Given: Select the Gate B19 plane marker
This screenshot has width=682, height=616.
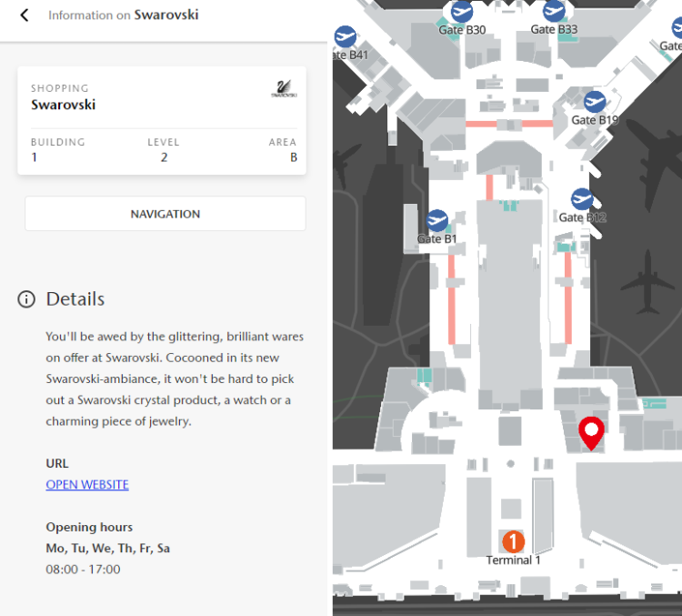Looking at the screenshot, I should coord(595,102).
